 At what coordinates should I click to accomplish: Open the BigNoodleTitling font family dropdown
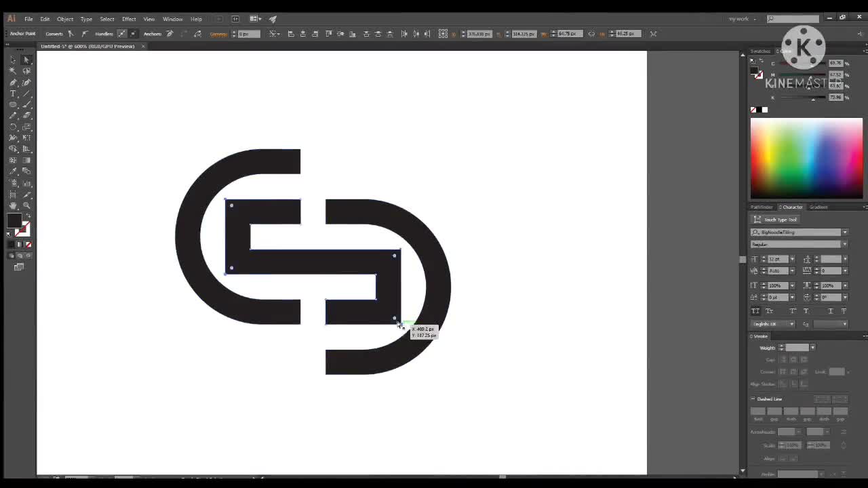pyautogui.click(x=844, y=232)
